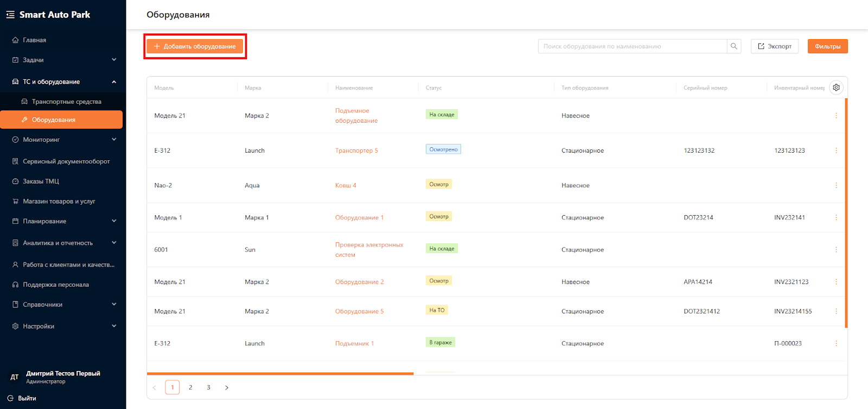Focus the equipment name search field

[632, 46]
